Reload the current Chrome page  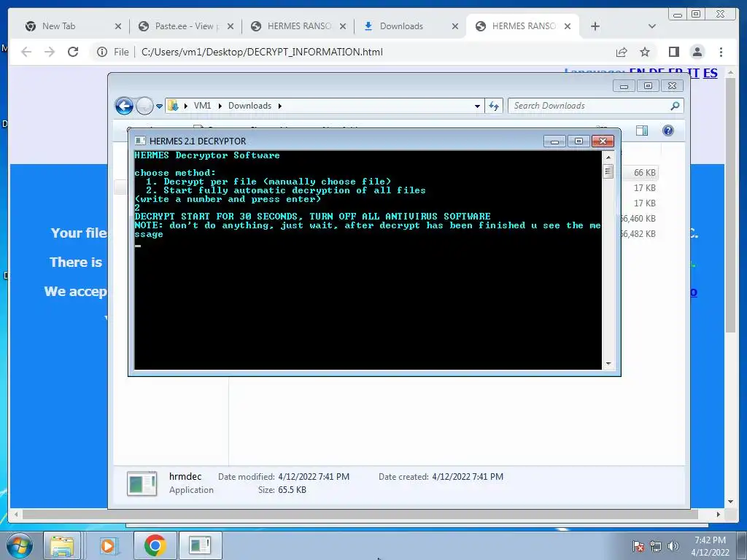(73, 52)
